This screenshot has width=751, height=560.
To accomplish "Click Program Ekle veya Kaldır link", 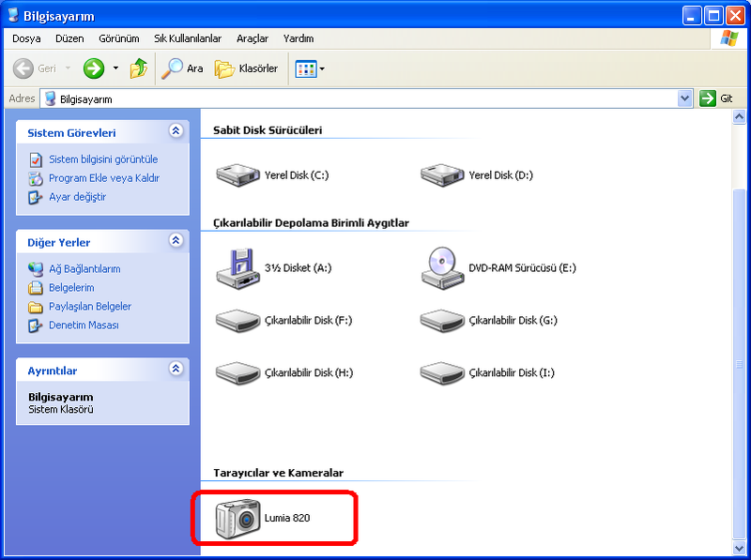I will pyautogui.click(x=103, y=178).
